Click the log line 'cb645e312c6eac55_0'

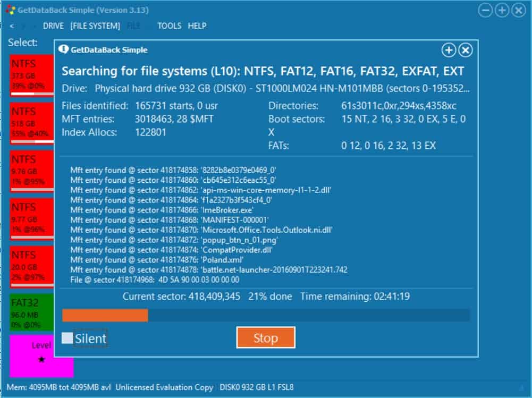(x=173, y=180)
